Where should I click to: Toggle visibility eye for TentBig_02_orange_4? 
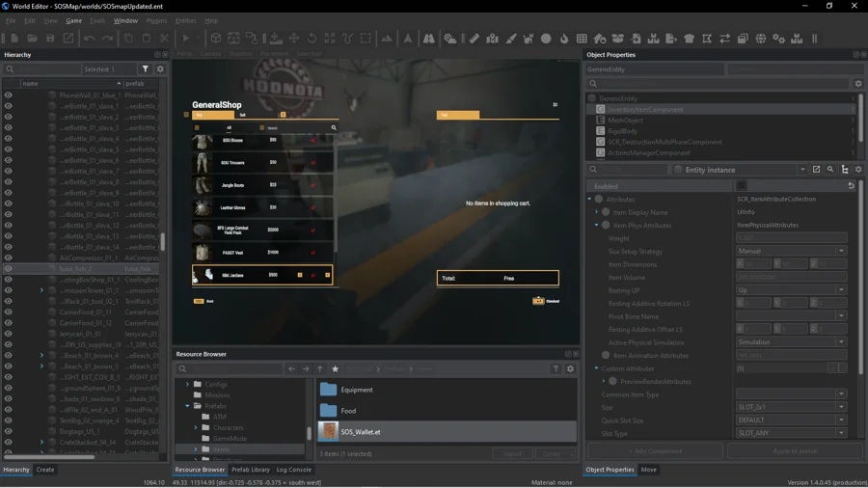click(9, 420)
